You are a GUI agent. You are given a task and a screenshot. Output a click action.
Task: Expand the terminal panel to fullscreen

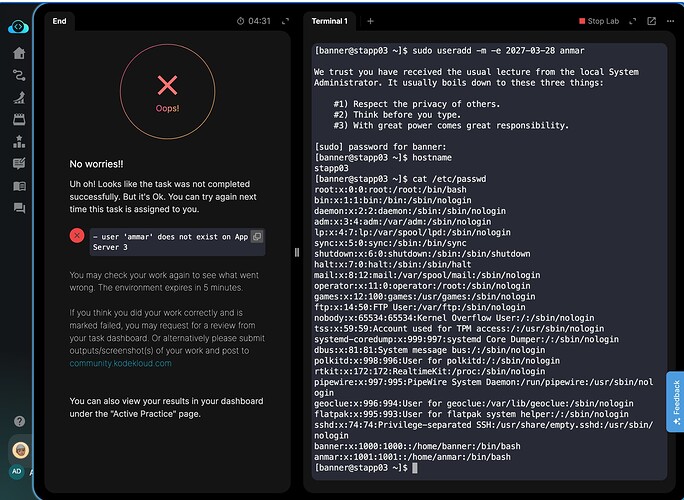[x=633, y=21]
